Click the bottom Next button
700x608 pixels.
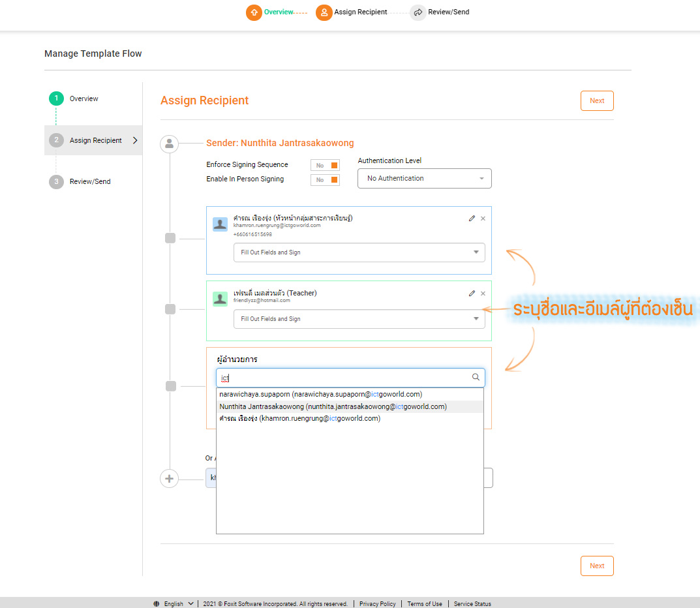click(x=597, y=566)
